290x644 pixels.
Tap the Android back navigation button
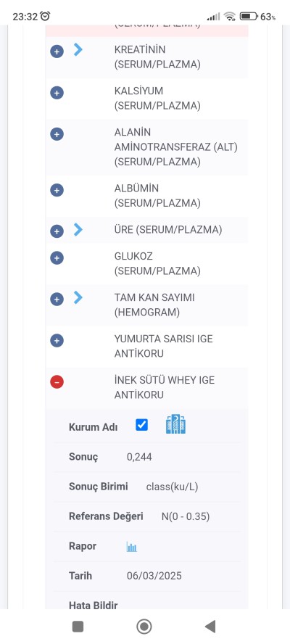click(x=210, y=627)
